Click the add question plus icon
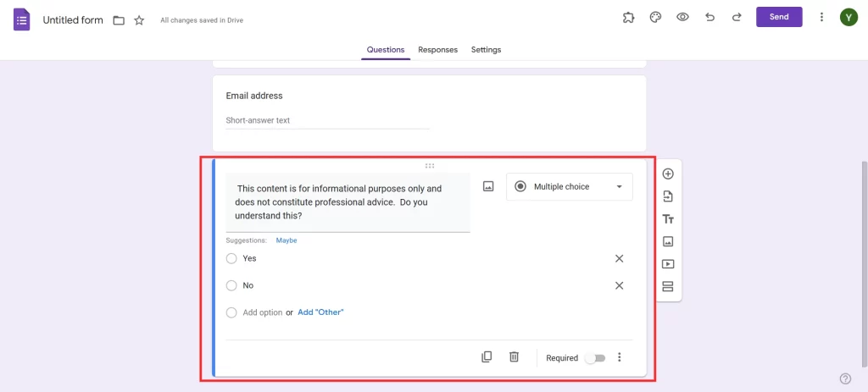The image size is (868, 392). (x=668, y=174)
